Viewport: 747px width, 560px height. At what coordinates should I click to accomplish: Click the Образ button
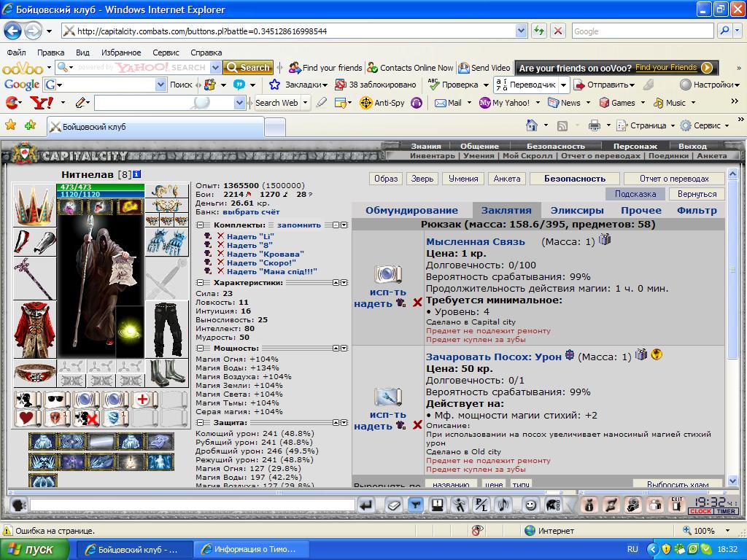[x=386, y=179]
